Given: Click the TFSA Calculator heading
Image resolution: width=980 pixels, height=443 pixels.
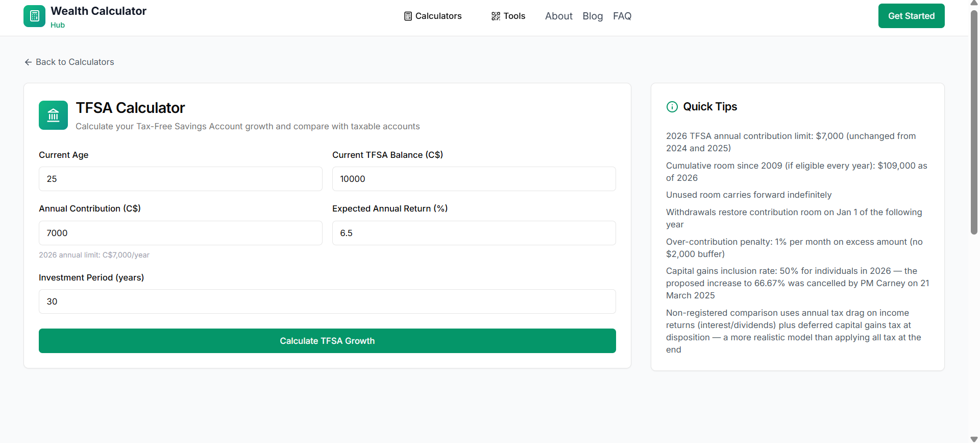Looking at the screenshot, I should coord(130,108).
